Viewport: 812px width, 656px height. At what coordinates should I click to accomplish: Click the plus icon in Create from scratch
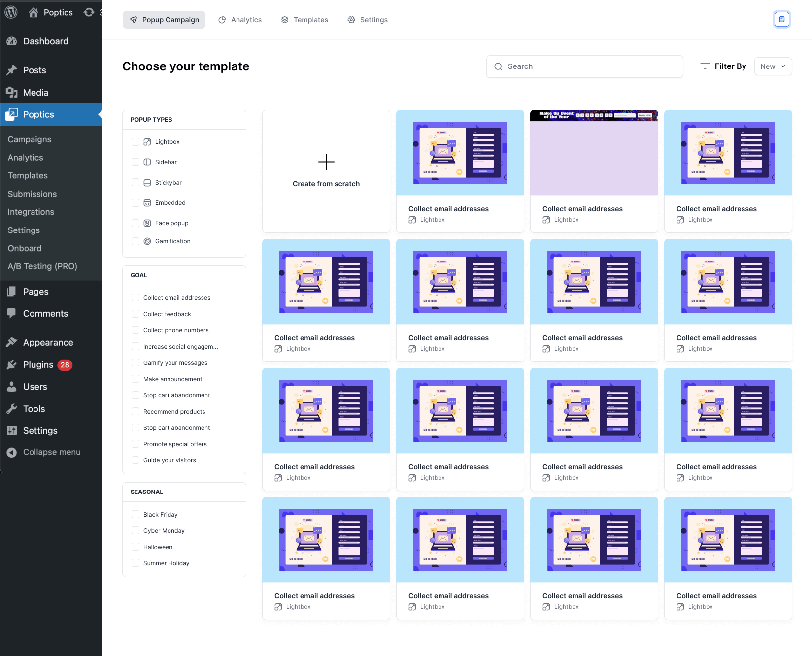326,162
